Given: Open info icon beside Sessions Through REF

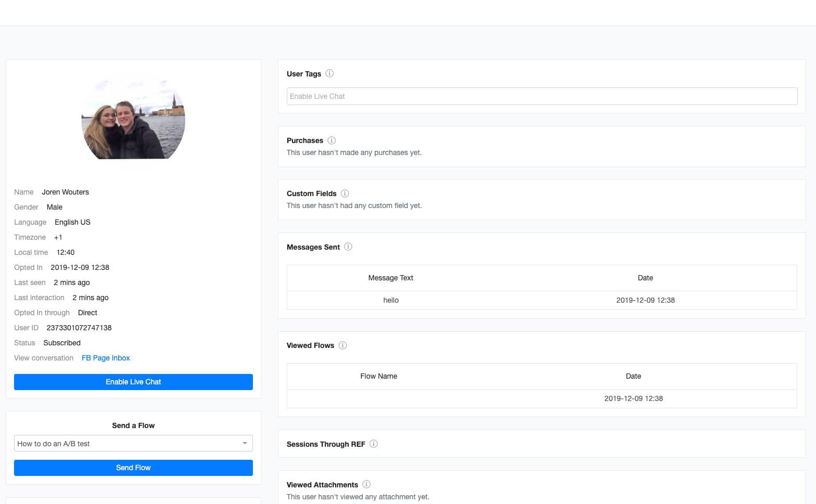Looking at the screenshot, I should click(374, 444).
